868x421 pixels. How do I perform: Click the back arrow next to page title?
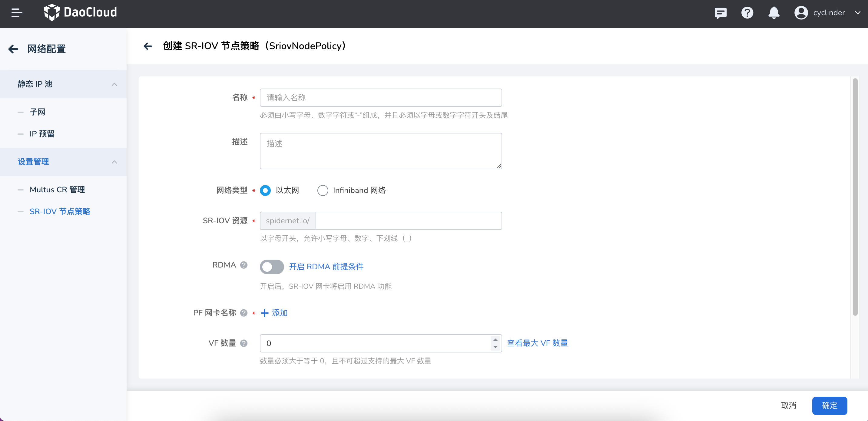147,46
